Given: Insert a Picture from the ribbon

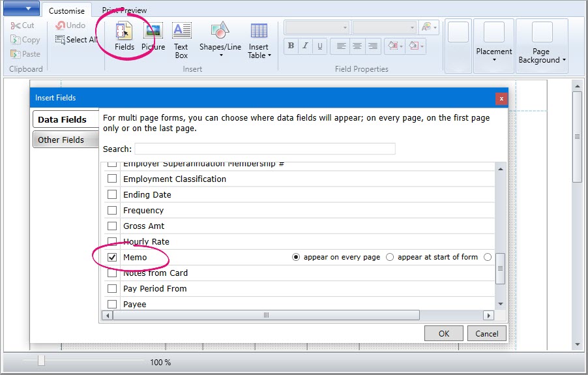Looking at the screenshot, I should pyautogui.click(x=153, y=37).
